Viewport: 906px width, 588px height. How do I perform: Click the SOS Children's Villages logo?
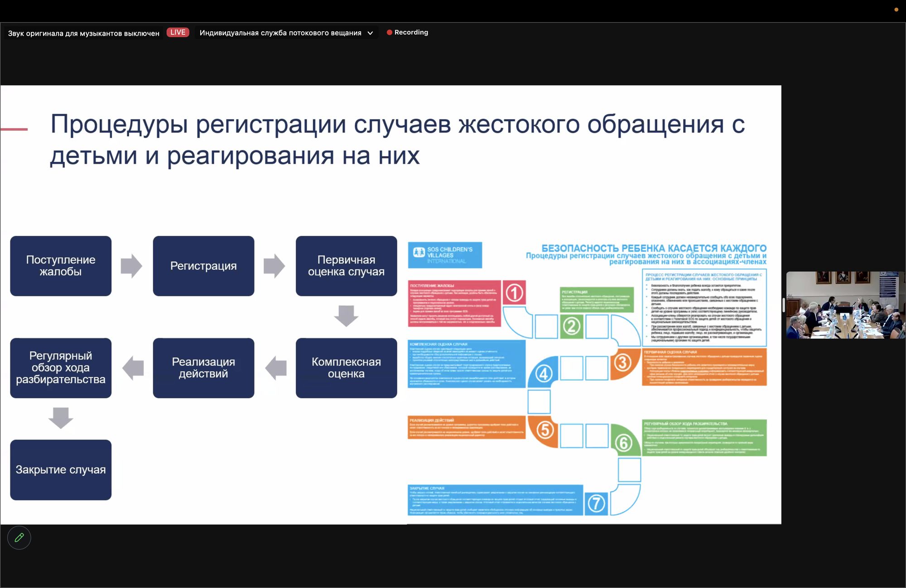click(445, 255)
